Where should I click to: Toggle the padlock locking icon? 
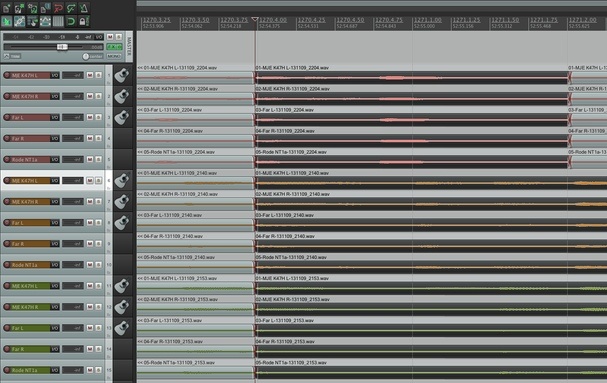(84, 21)
